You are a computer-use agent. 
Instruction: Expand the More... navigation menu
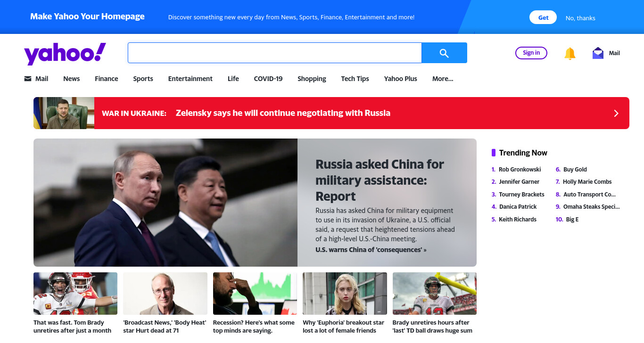[x=443, y=79]
